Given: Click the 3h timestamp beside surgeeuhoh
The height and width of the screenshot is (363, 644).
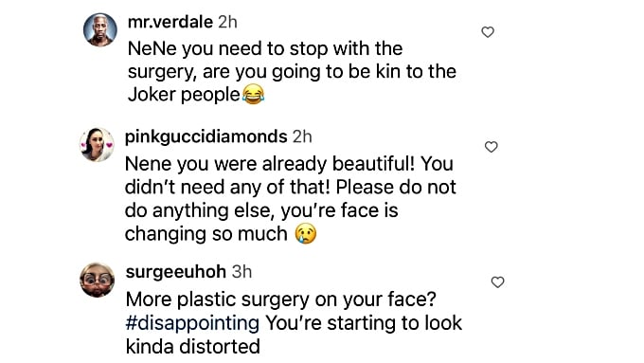Looking at the screenshot, I should click(241, 272).
